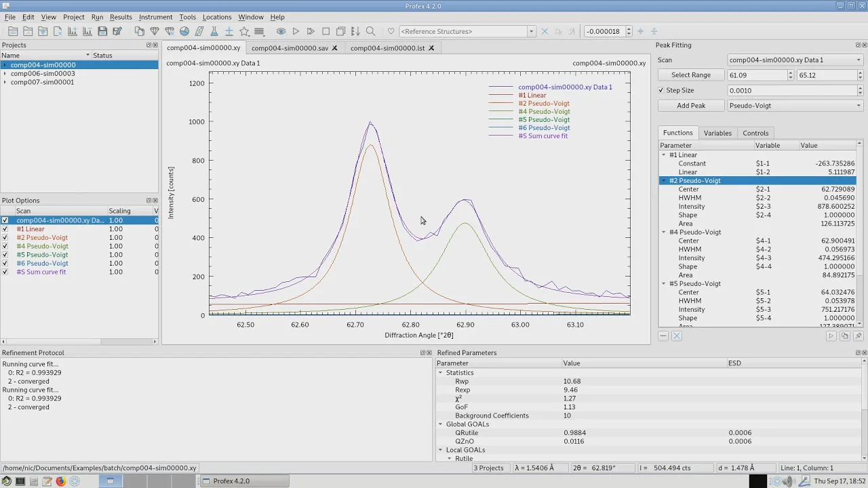Click the star toolbar icon

(244, 31)
